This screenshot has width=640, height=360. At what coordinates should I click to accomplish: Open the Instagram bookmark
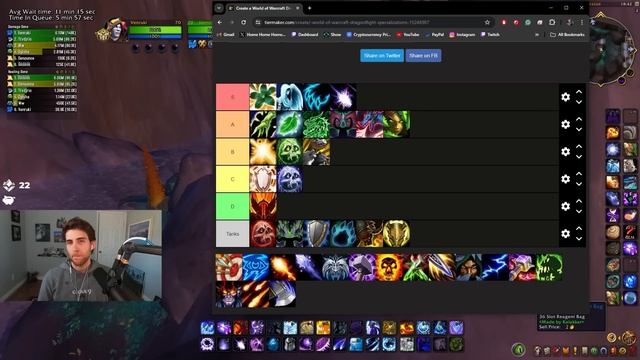(462, 35)
